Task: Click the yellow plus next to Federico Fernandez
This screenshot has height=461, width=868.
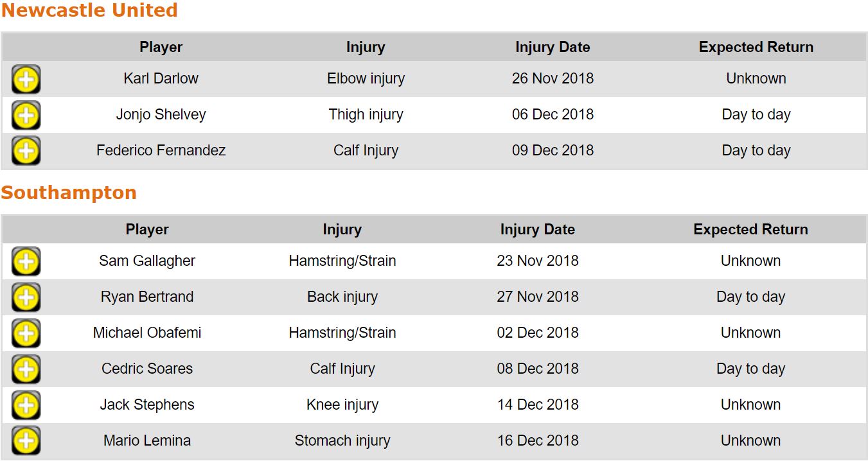Action: (26, 152)
